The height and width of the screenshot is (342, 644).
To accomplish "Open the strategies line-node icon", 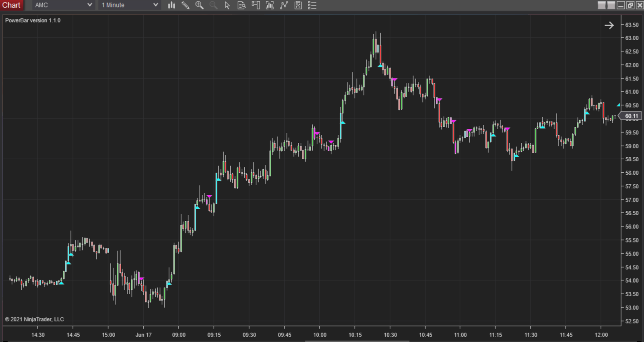I will (284, 5).
